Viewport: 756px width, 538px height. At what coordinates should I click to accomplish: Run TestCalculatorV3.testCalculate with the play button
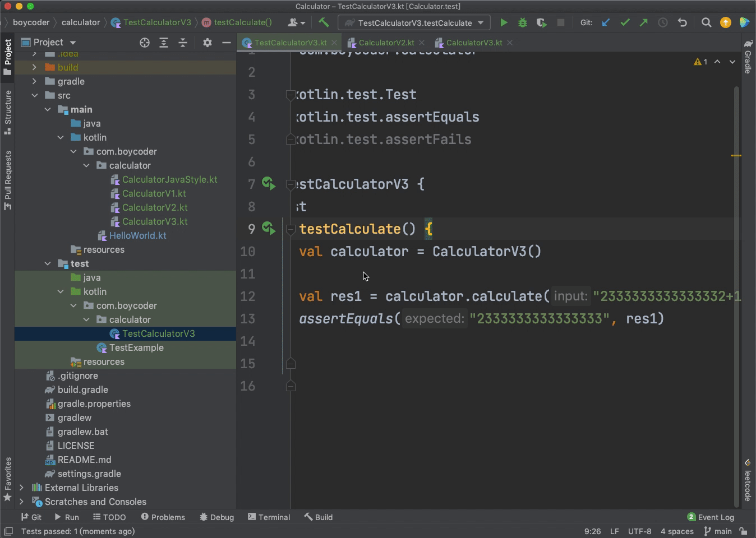(x=504, y=22)
